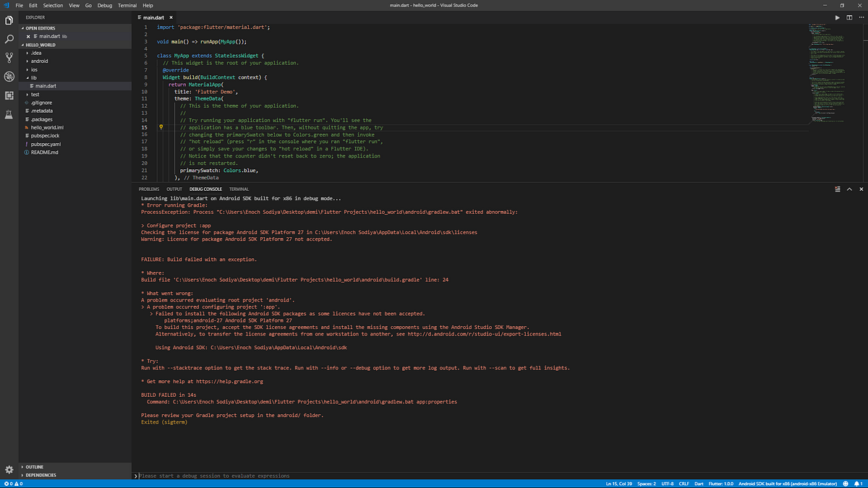Split the editor with the split icon

pyautogui.click(x=848, y=17)
